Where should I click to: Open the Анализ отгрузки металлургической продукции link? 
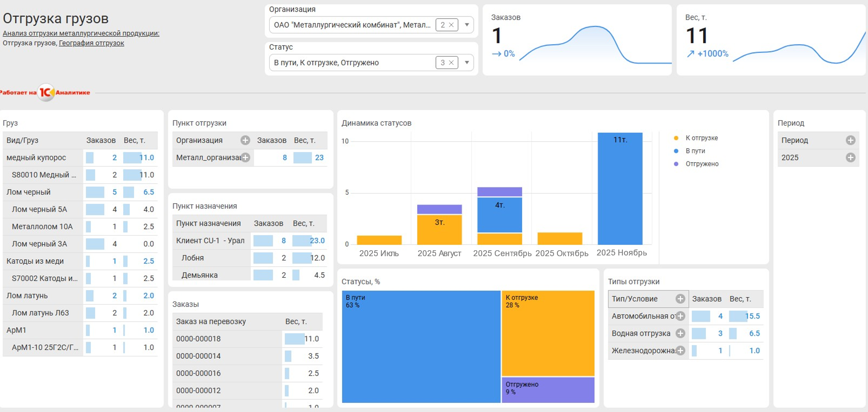[x=81, y=33]
